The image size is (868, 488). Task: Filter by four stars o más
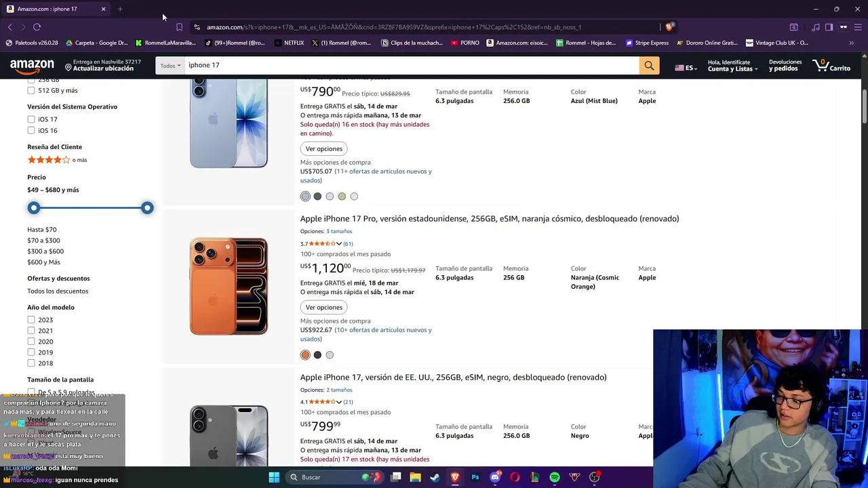pyautogui.click(x=57, y=160)
